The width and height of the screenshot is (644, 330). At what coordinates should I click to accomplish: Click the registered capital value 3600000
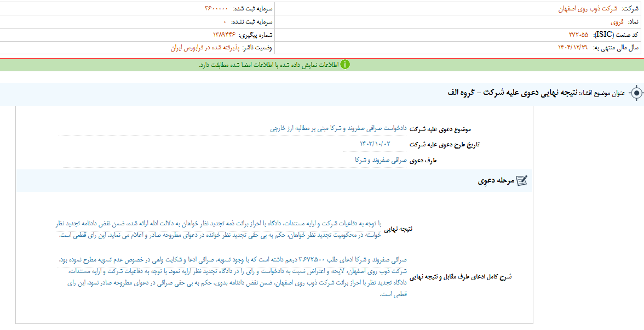pyautogui.click(x=217, y=9)
